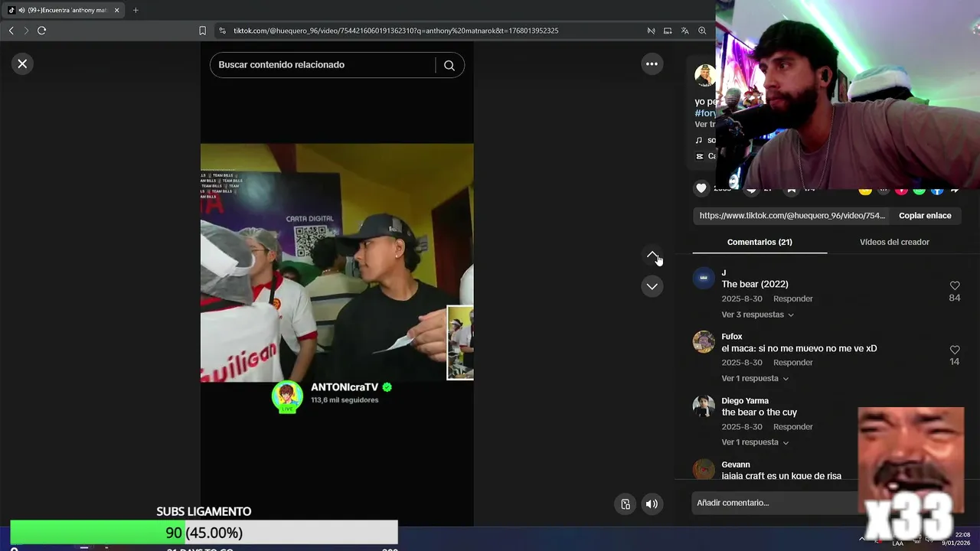Bookmark the page using the bookmark icon
Viewport: 980px width, 551px height.
[202, 31]
